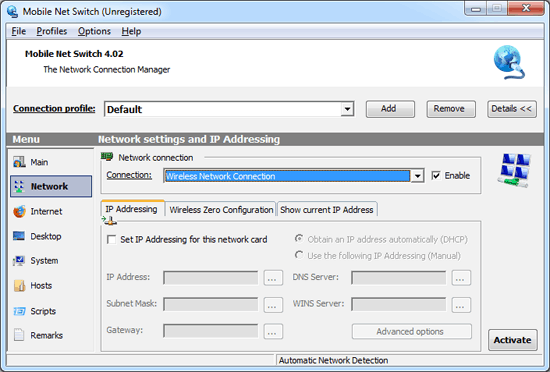The height and width of the screenshot is (372, 550).
Task: Click the Hosts sidebar icon
Action: 19,286
